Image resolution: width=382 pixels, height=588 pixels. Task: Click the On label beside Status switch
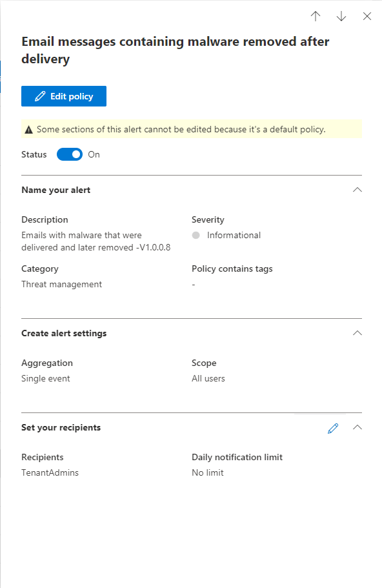94,154
